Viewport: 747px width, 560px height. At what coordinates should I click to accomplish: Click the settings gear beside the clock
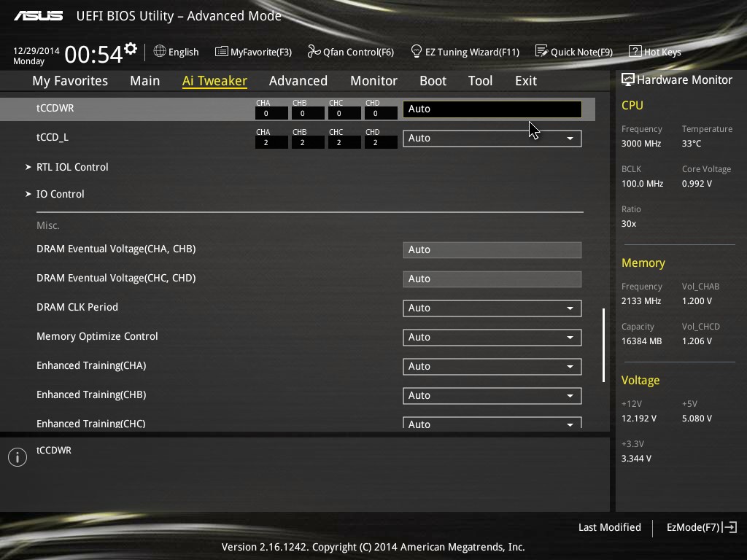point(131,49)
